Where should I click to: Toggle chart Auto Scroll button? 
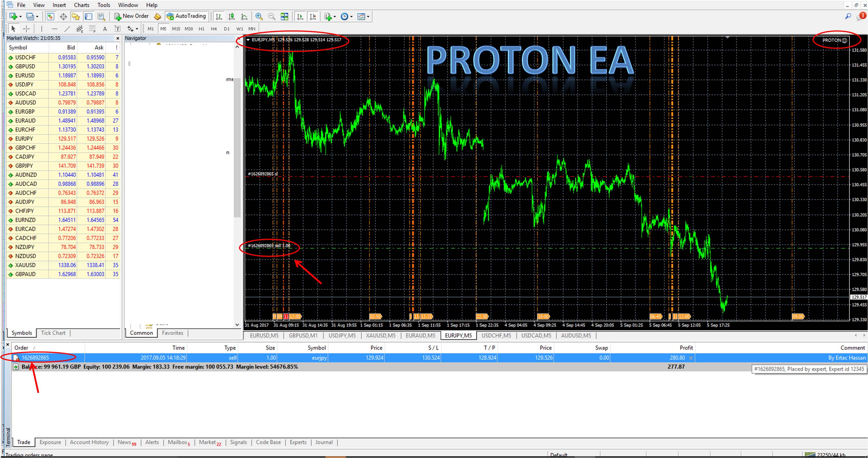pyautogui.click(x=300, y=16)
